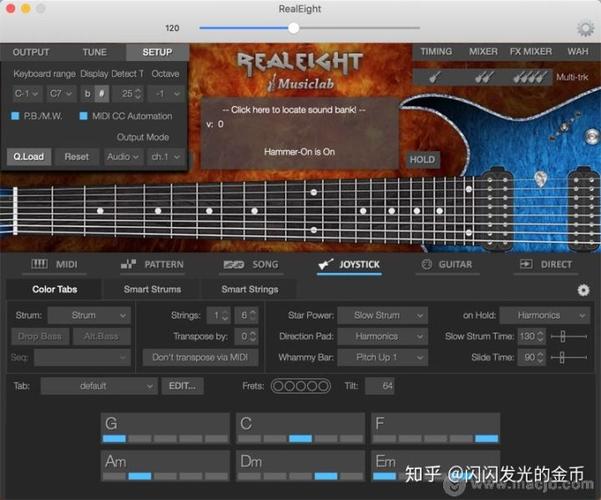Toggle Q.Load button
This screenshot has height=500, width=601.
(x=29, y=156)
